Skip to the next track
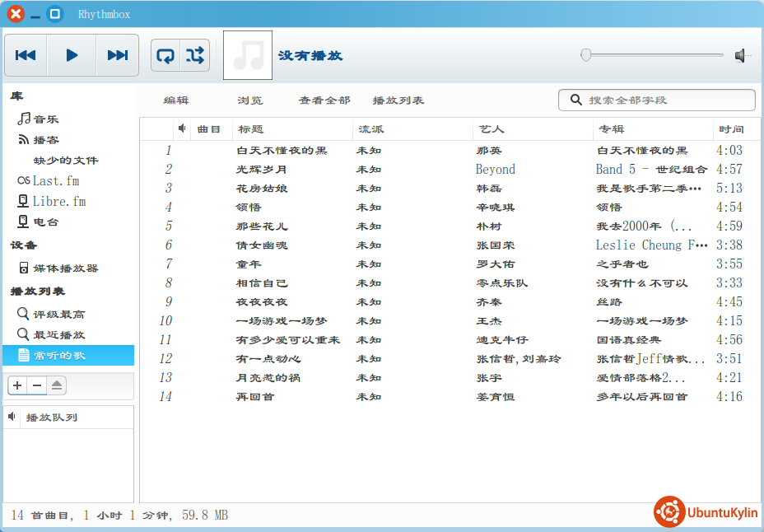 (118, 55)
